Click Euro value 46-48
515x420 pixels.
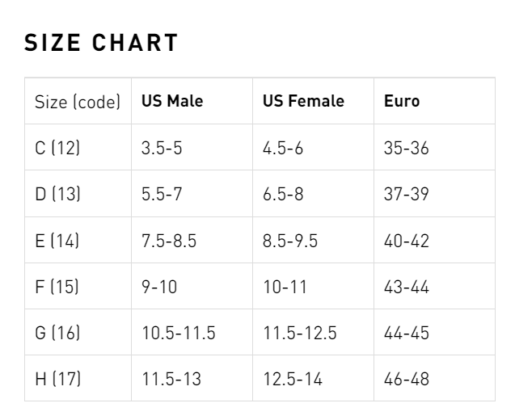[407, 379]
